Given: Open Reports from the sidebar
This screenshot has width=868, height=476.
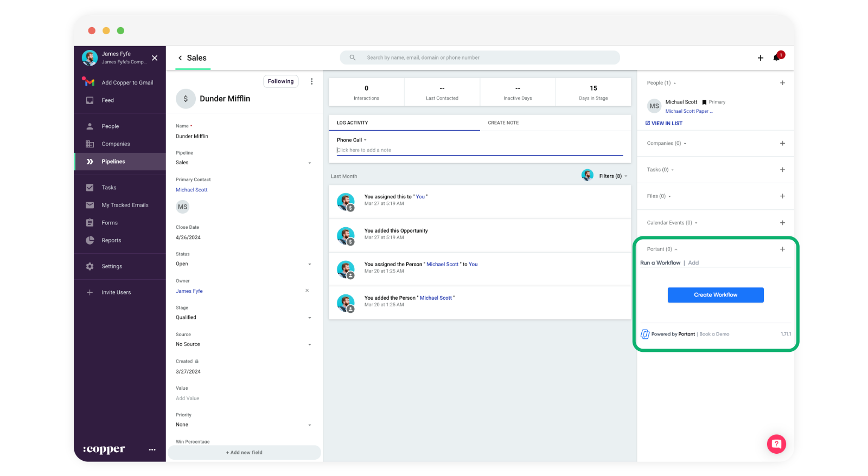Looking at the screenshot, I should pos(111,240).
